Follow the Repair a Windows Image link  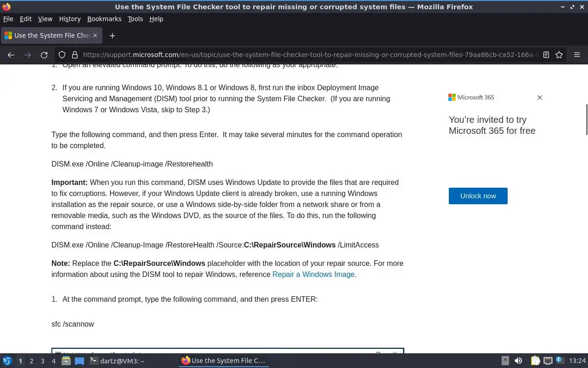(x=313, y=274)
